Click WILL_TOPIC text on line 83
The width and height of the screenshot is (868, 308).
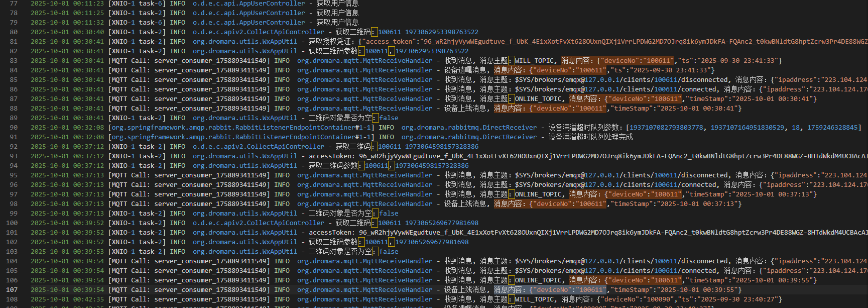[x=534, y=61]
